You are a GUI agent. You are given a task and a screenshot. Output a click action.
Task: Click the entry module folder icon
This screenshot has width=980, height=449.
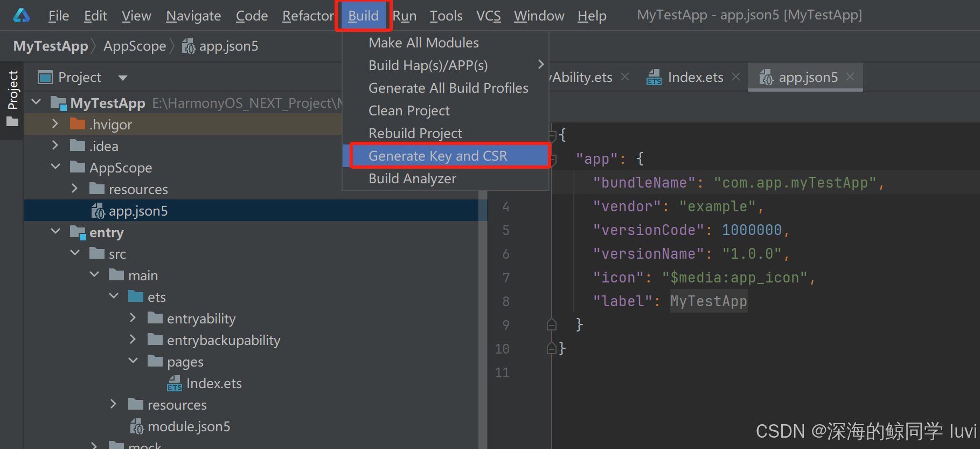pos(78,233)
